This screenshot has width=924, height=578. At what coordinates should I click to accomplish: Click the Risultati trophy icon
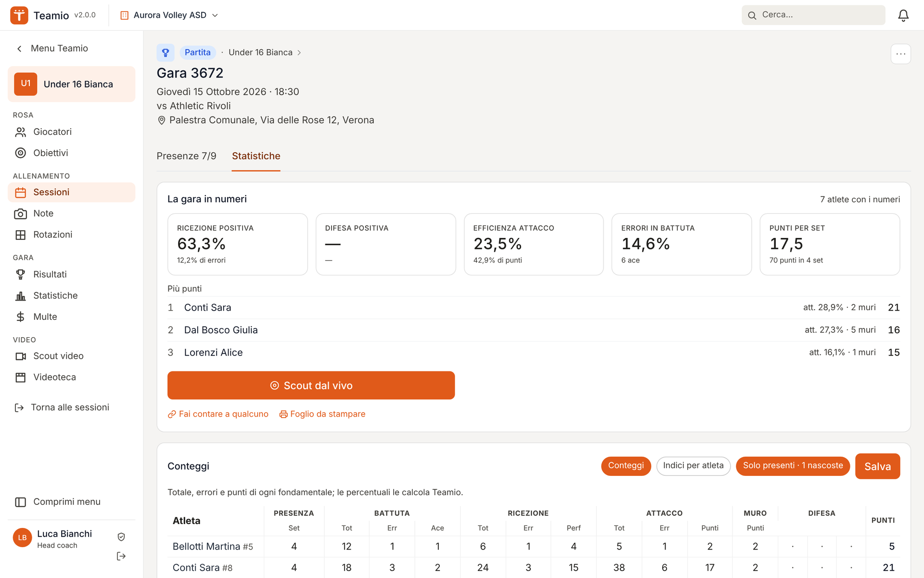coord(20,275)
